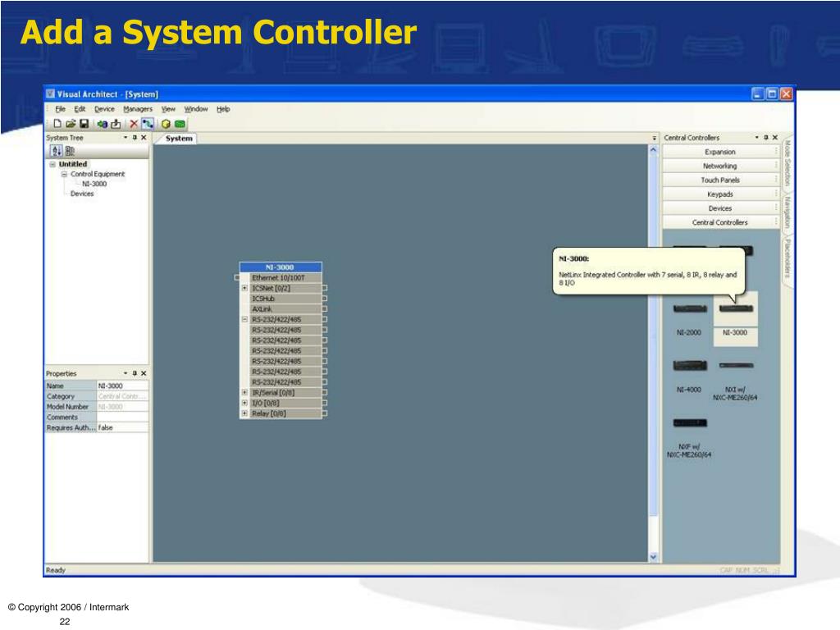Toggle the connection wiring tool icon

[x=148, y=124]
